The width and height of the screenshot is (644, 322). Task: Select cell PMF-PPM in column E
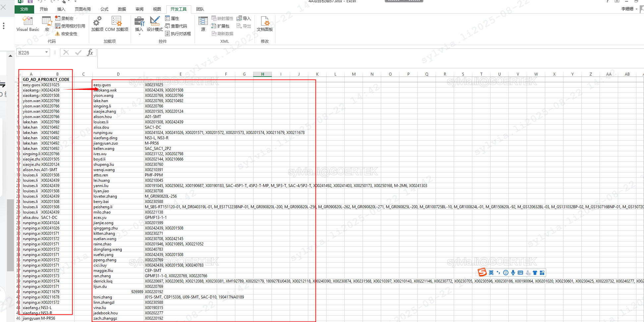(x=181, y=175)
